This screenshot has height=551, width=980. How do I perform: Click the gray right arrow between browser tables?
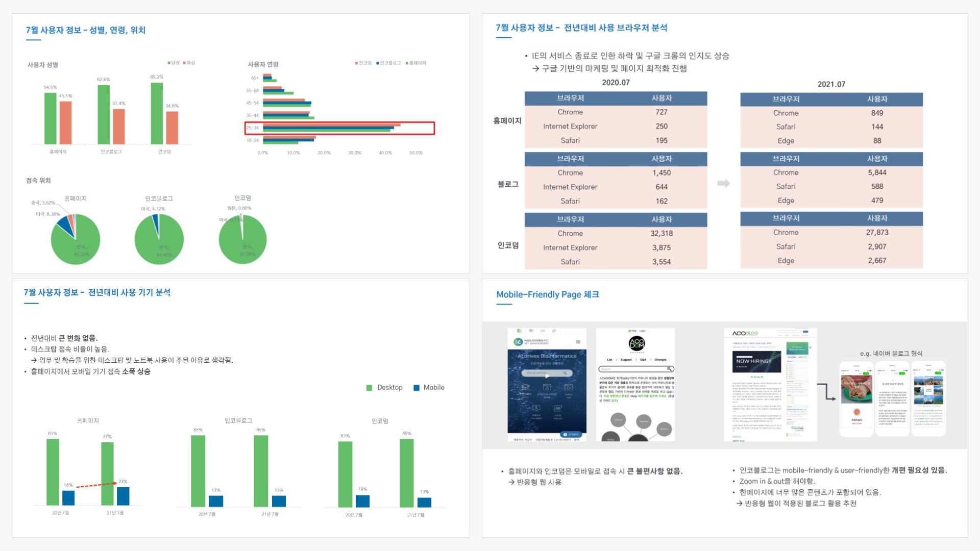tap(723, 183)
